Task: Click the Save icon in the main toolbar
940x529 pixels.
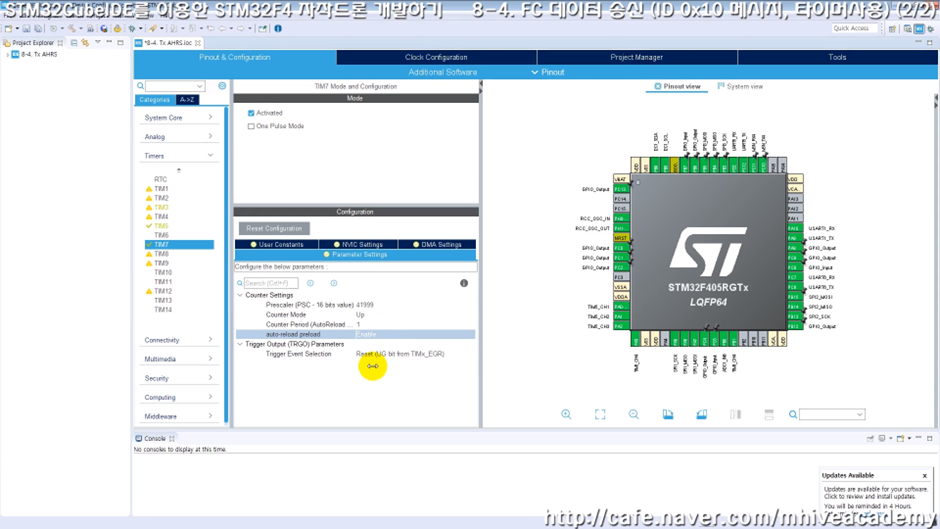Action: (x=26, y=28)
